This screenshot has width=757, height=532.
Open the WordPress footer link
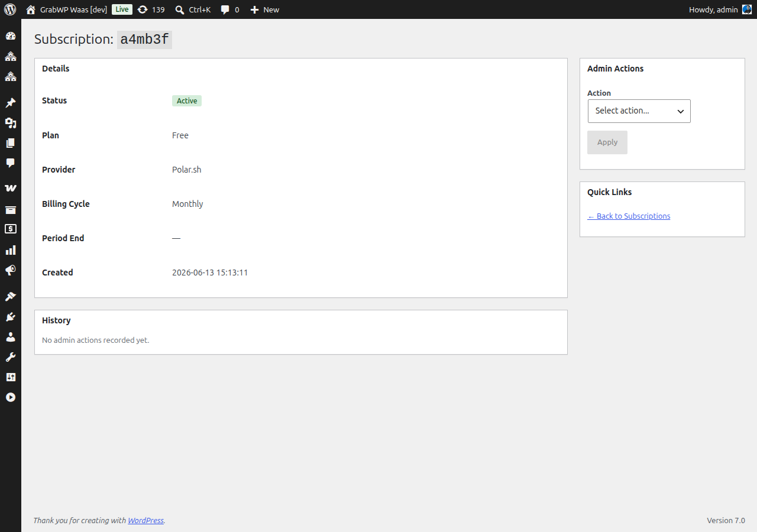click(145, 521)
